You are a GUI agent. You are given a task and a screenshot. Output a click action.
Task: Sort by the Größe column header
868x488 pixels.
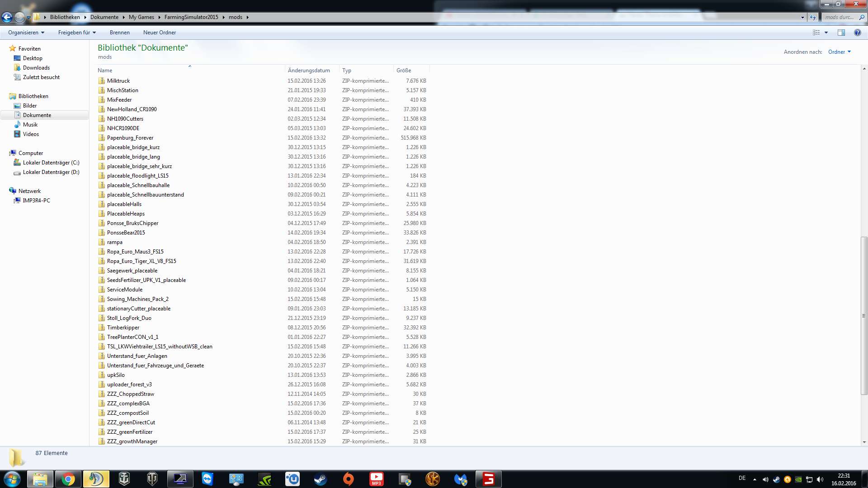tap(411, 70)
